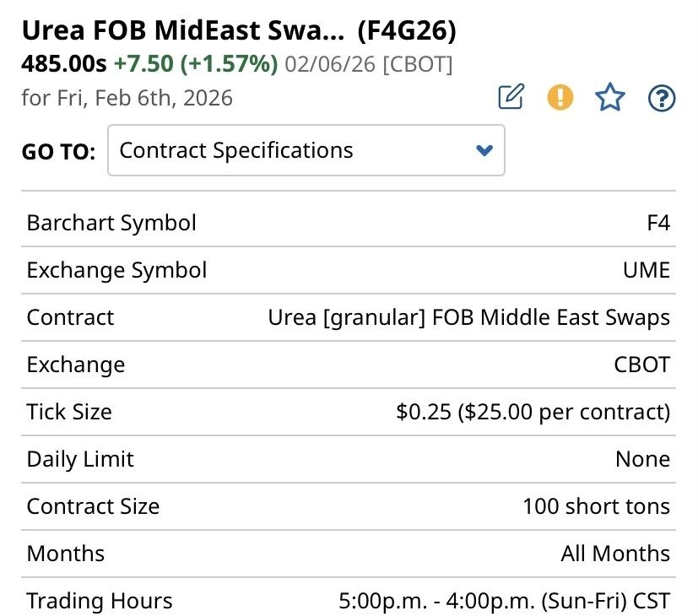Click the green +7.50 (+1.57%) change value
Image resolution: width=698 pixels, height=616 pixels.
196,63
